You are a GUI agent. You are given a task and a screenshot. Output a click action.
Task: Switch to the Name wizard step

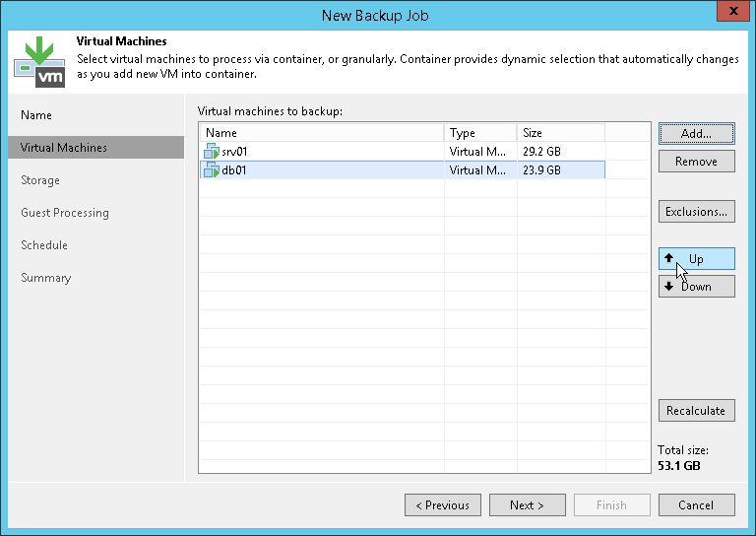tap(36, 115)
